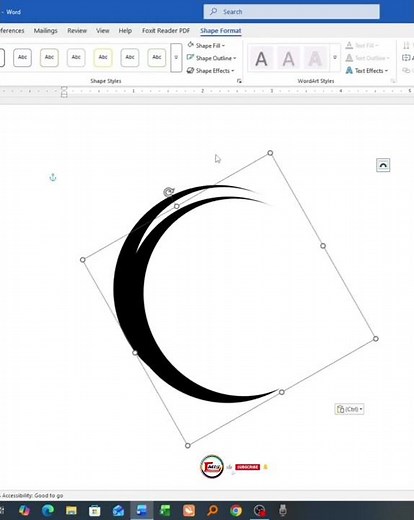
Task: Open the orange magnifier app in taskbar
Action: click(212, 510)
